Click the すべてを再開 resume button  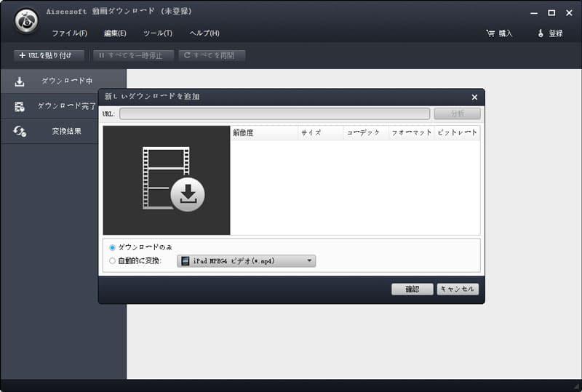(212, 55)
